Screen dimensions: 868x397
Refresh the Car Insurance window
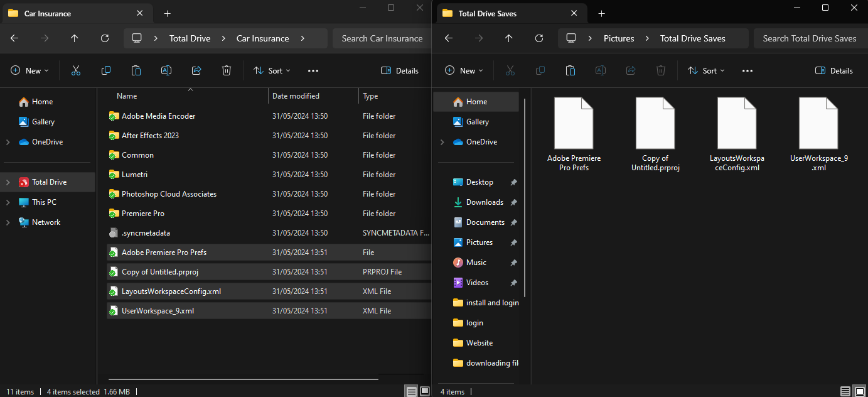click(105, 38)
